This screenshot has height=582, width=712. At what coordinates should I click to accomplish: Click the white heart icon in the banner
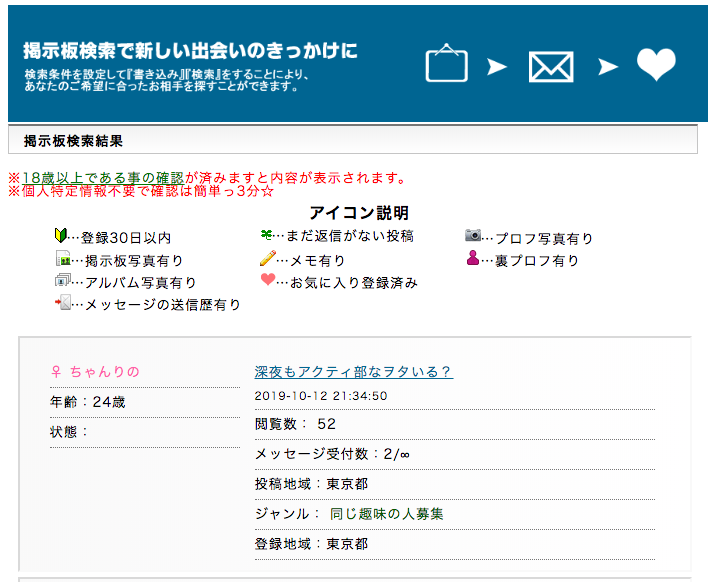coord(656,66)
